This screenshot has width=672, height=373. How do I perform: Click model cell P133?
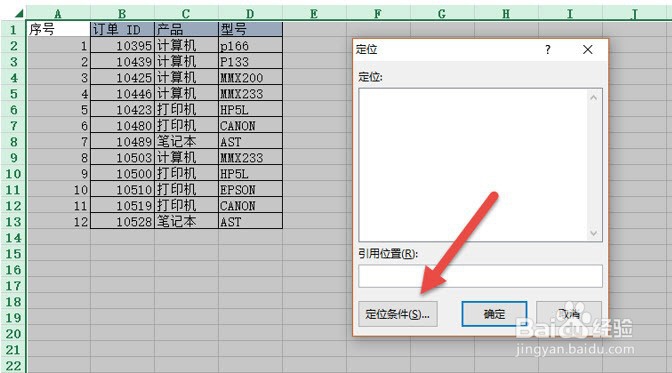[250, 61]
